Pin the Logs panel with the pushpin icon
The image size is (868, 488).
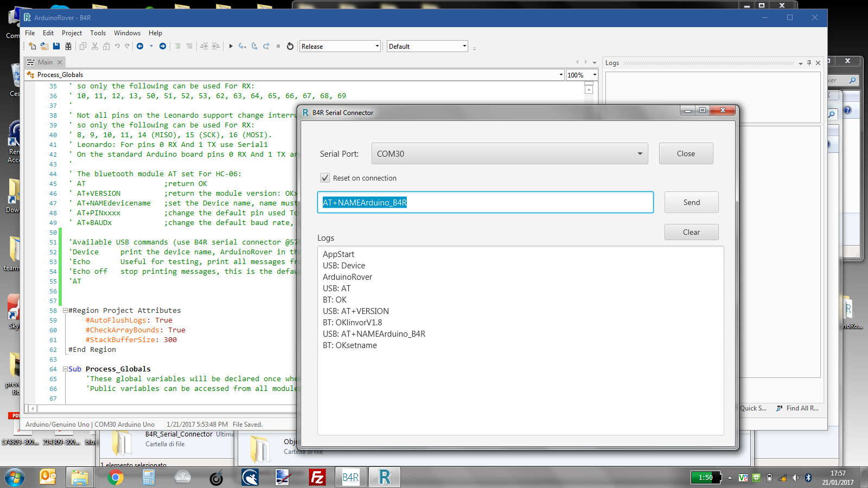click(809, 63)
